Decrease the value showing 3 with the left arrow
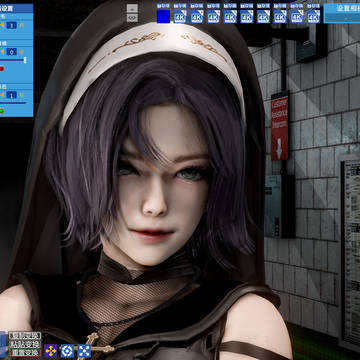 (x=2, y=25)
